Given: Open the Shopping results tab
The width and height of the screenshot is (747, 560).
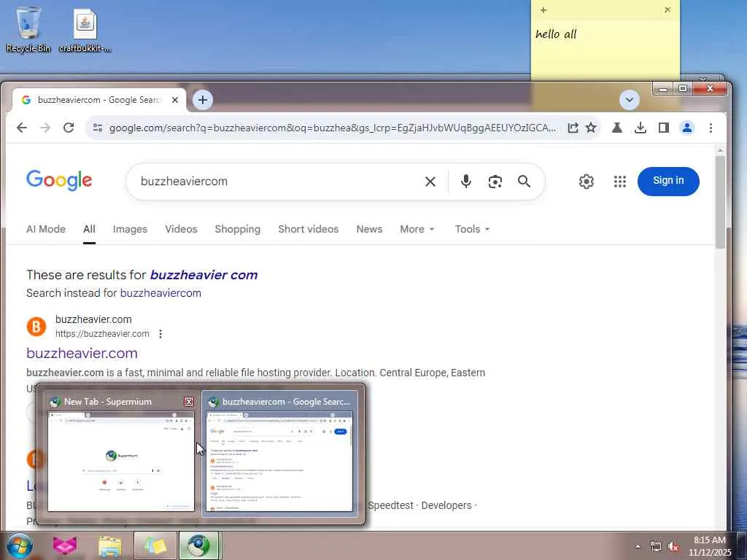Looking at the screenshot, I should point(237,229).
